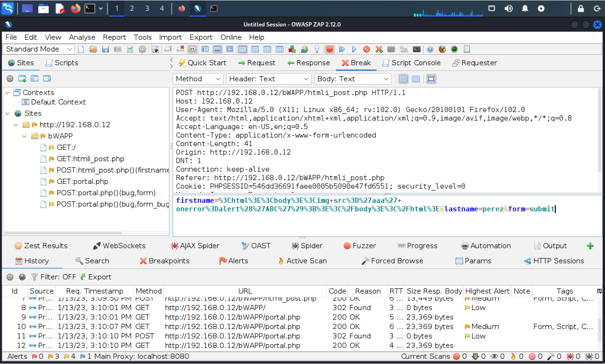The image size is (605, 364).
Task: Toggle the light bulb show-tabs icon
Action: click(x=317, y=49)
